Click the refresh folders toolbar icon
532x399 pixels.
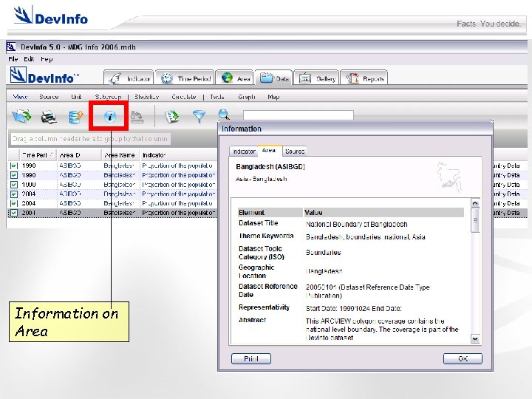point(21,117)
